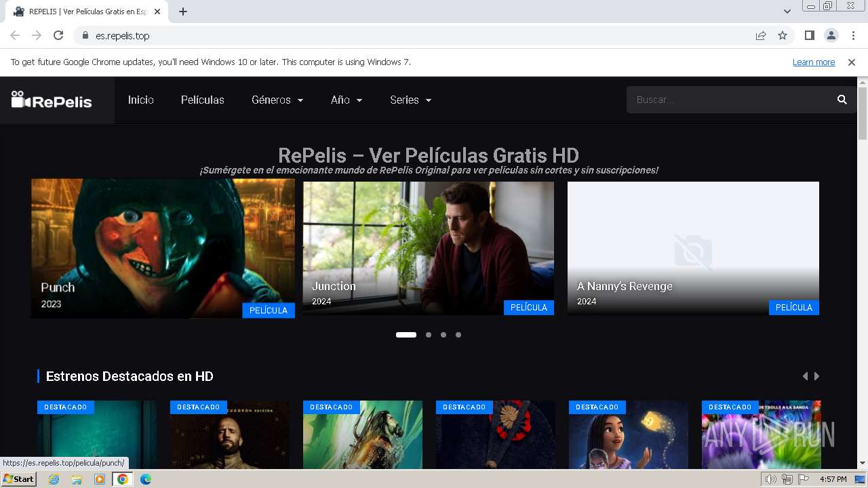Close the REPELIS browser tab
The height and width of the screenshot is (488, 868).
click(157, 12)
